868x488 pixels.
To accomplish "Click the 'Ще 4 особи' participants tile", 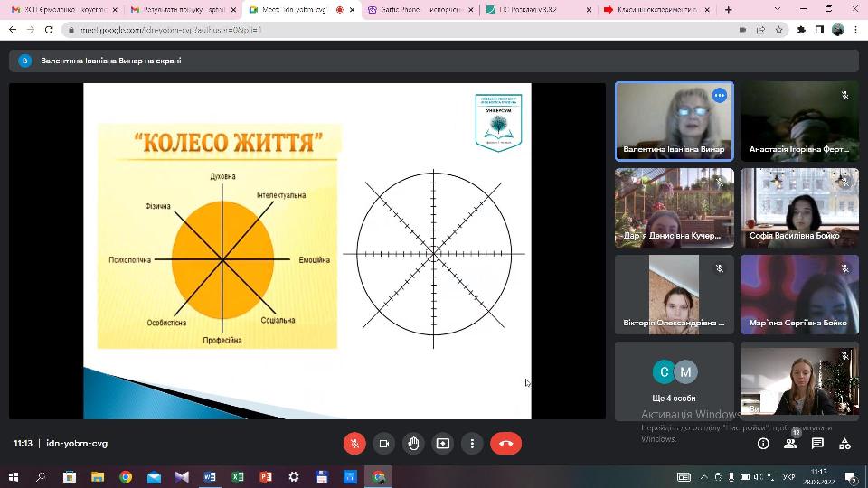I will tap(674, 380).
